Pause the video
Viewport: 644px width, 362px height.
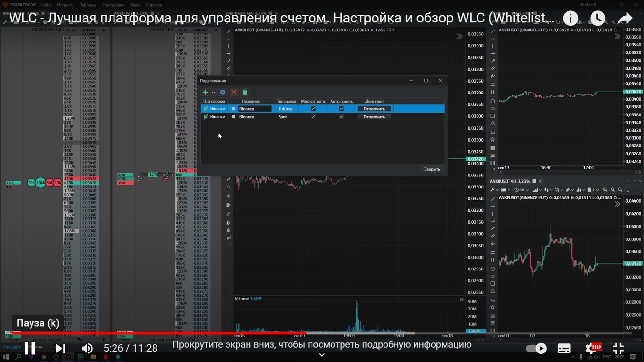click(30, 348)
